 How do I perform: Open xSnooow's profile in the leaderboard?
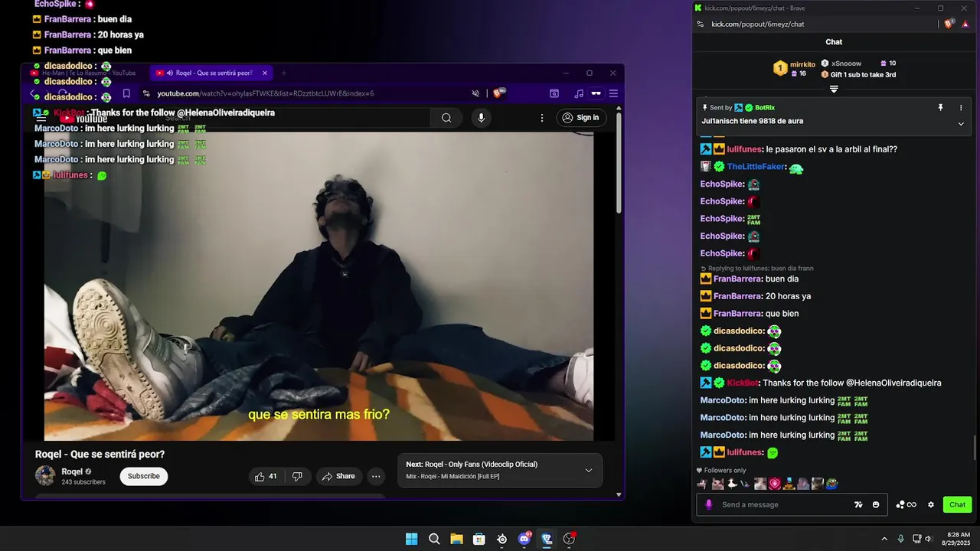coord(846,64)
